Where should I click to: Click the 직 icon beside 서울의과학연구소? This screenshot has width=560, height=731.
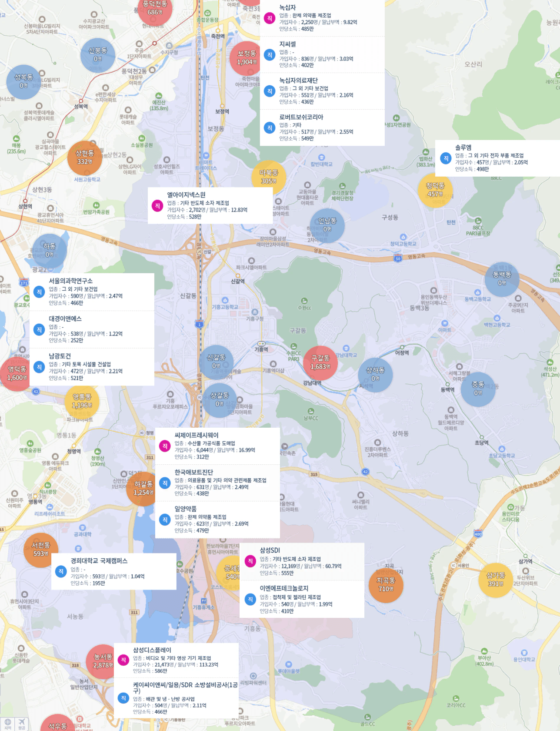[39, 292]
